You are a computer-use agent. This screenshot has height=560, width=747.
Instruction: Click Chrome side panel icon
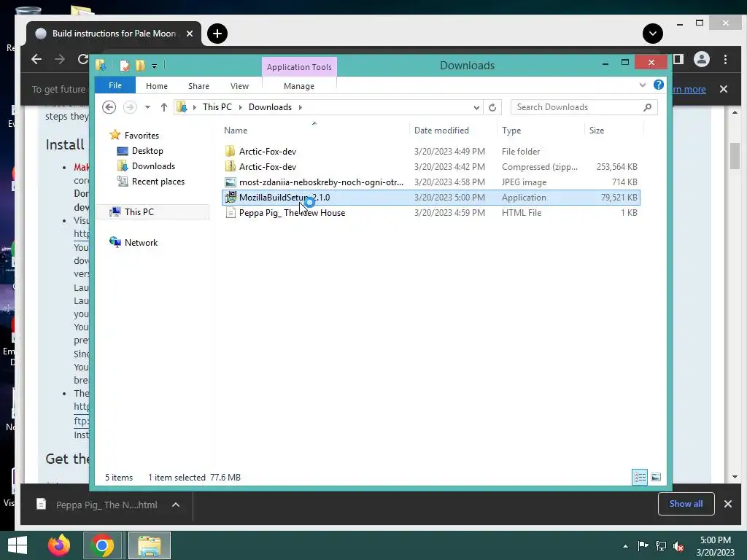(x=678, y=59)
